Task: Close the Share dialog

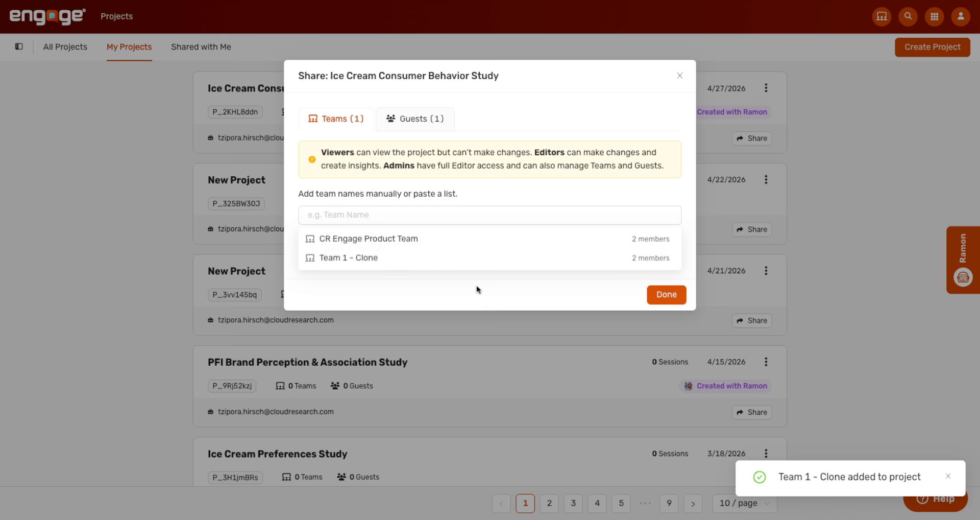Action: pyautogui.click(x=679, y=76)
